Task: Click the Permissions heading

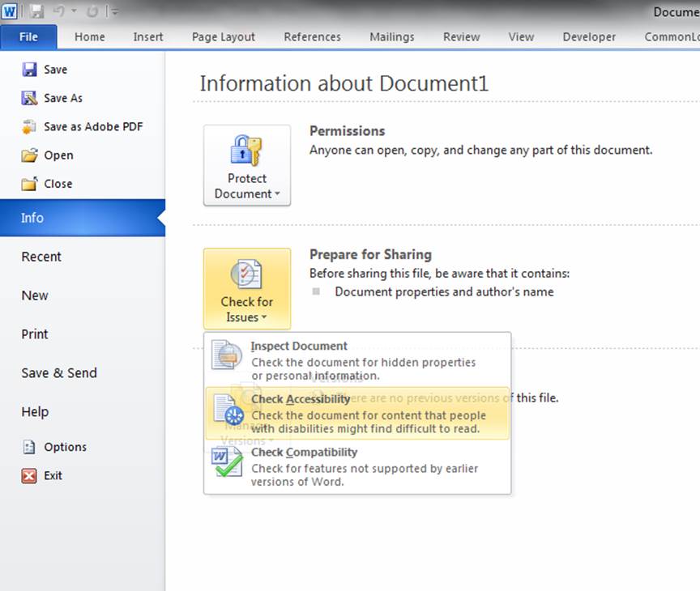Action: coord(348,131)
